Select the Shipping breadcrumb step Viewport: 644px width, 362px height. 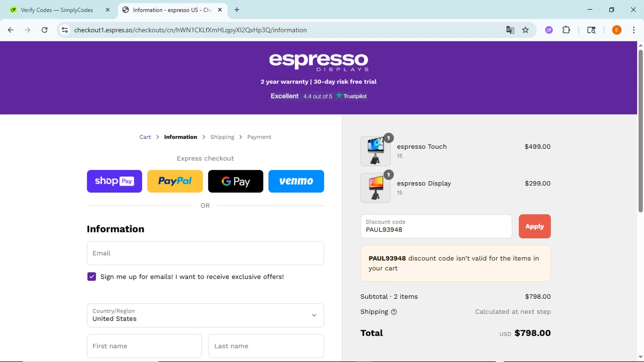(x=222, y=137)
